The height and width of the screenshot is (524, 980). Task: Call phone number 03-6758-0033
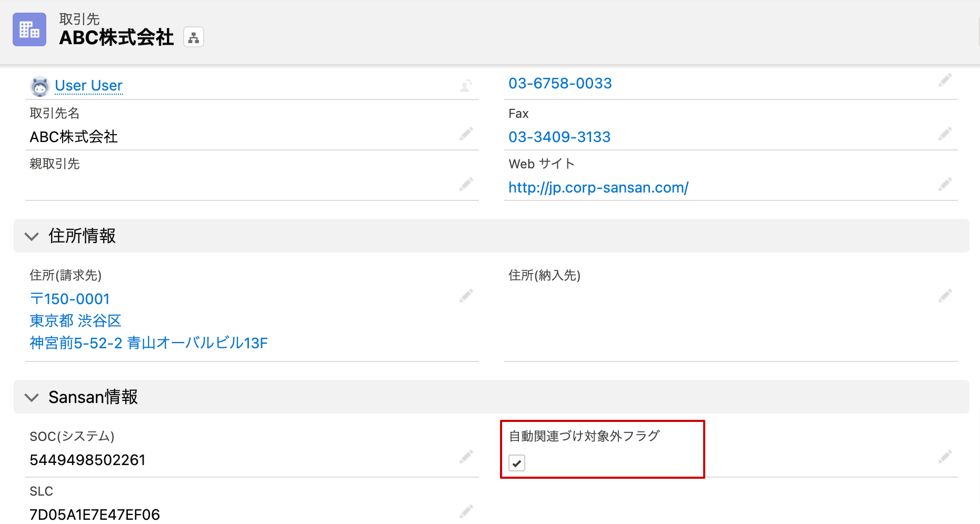(560, 83)
